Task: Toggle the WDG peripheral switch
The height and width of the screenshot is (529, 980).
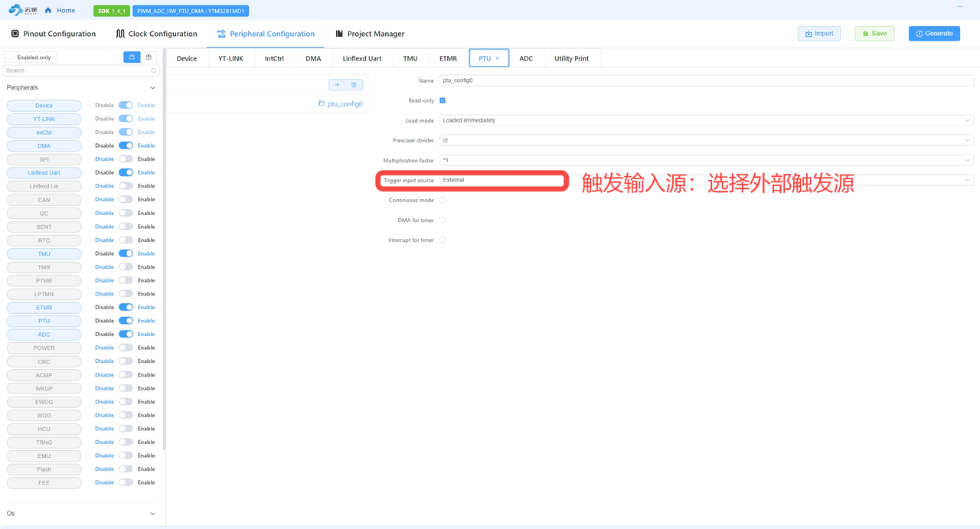Action: pyautogui.click(x=126, y=415)
